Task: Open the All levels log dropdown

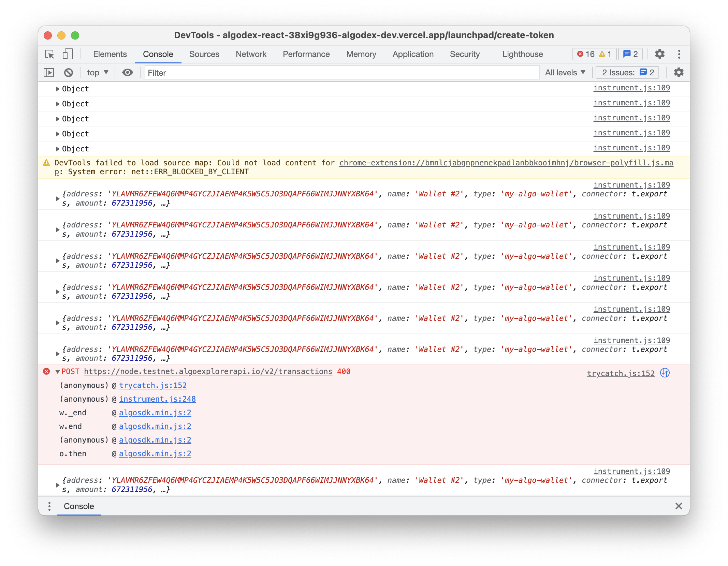Action: click(565, 73)
